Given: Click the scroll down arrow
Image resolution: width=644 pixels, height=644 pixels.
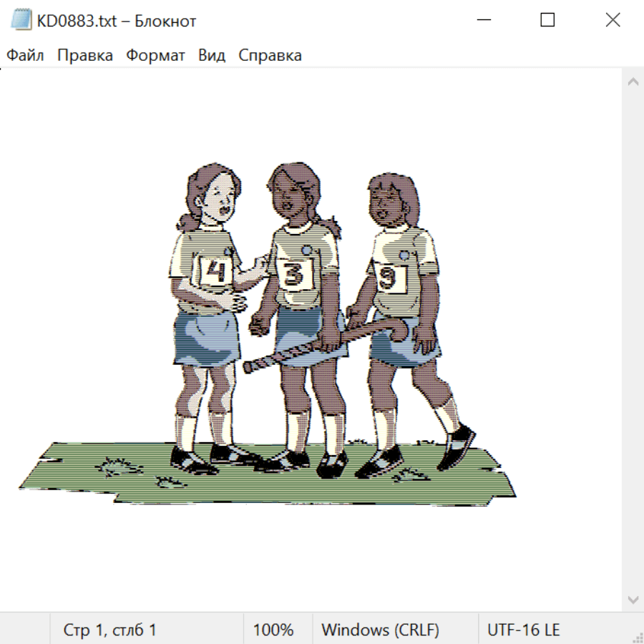Looking at the screenshot, I should pyautogui.click(x=633, y=600).
